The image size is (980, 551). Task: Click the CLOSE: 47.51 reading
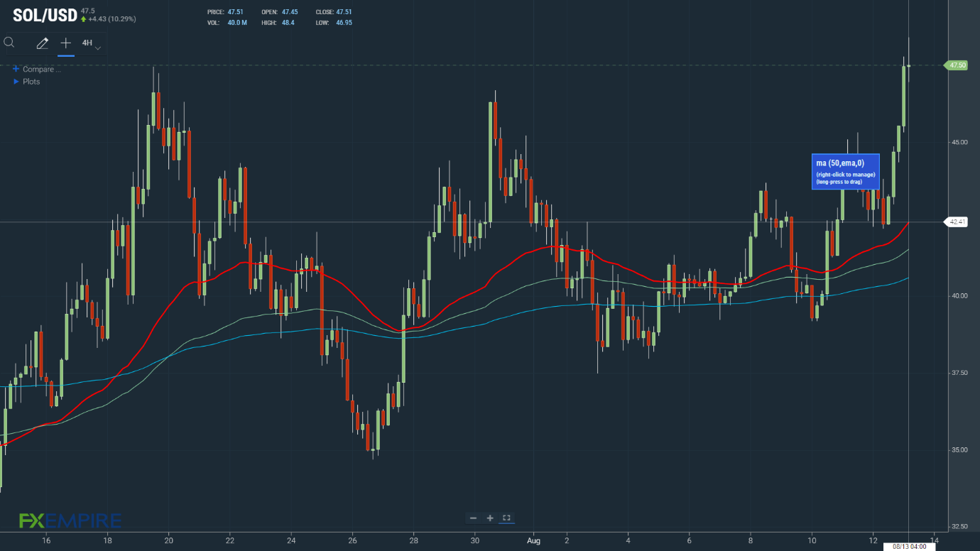pyautogui.click(x=334, y=12)
